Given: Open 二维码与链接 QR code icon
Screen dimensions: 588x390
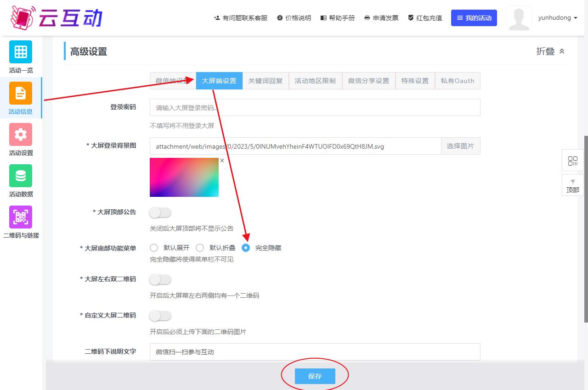Looking at the screenshot, I should (x=21, y=217).
